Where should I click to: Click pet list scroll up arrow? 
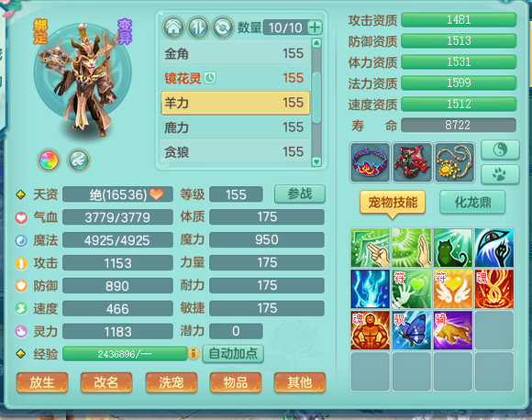tap(316, 43)
